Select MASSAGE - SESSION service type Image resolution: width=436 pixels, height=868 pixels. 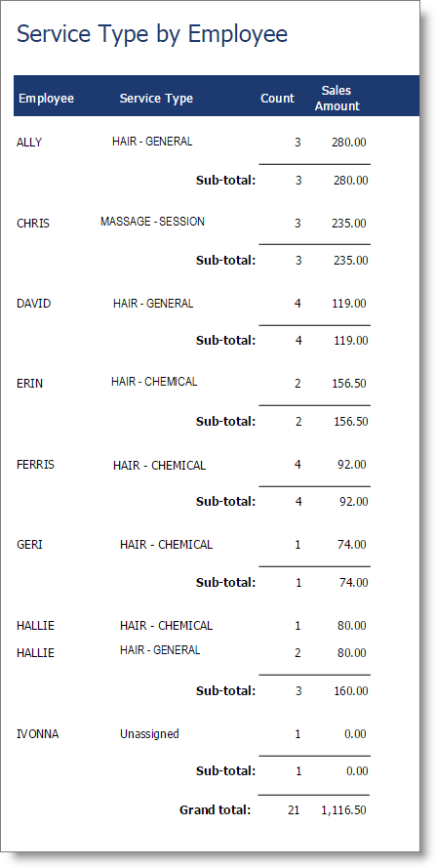[x=152, y=222]
